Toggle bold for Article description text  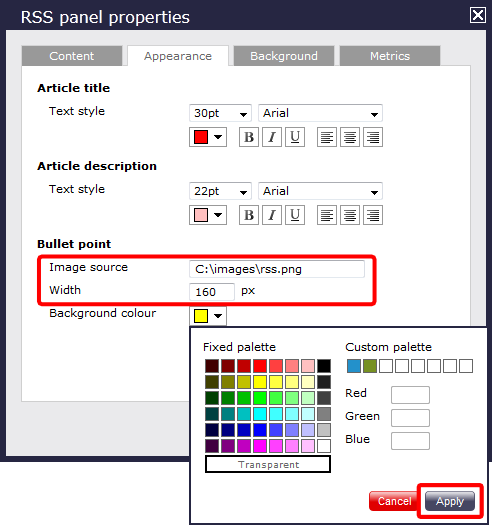point(249,215)
